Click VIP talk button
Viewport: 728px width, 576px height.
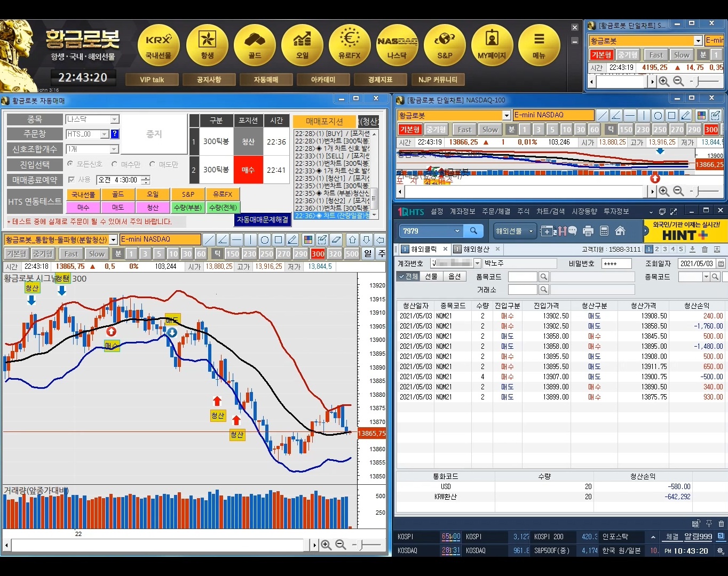tap(152, 79)
